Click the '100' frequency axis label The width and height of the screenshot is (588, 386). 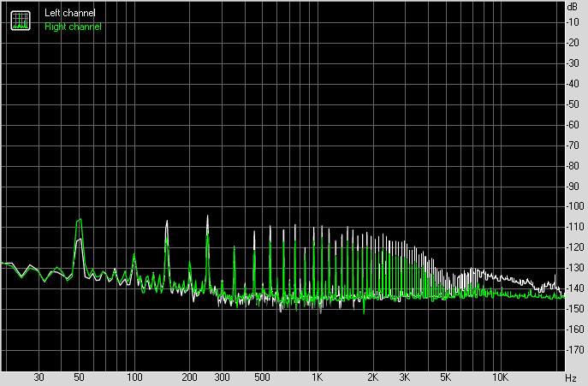(134, 377)
